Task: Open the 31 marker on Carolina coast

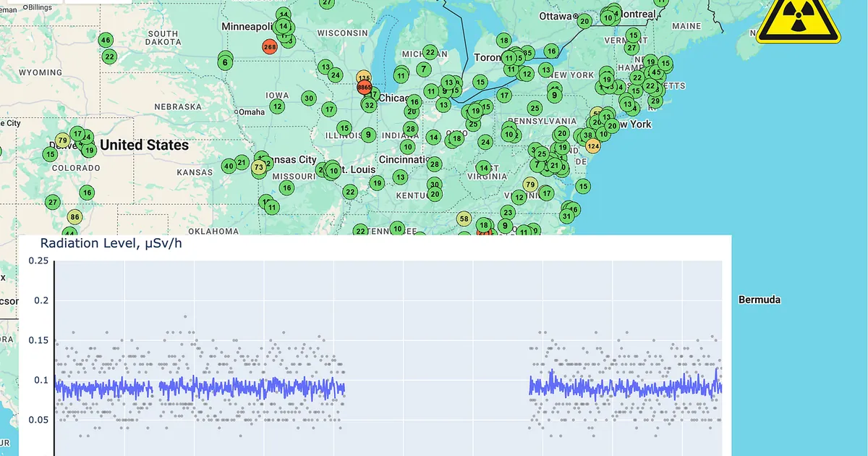Action: point(567,216)
